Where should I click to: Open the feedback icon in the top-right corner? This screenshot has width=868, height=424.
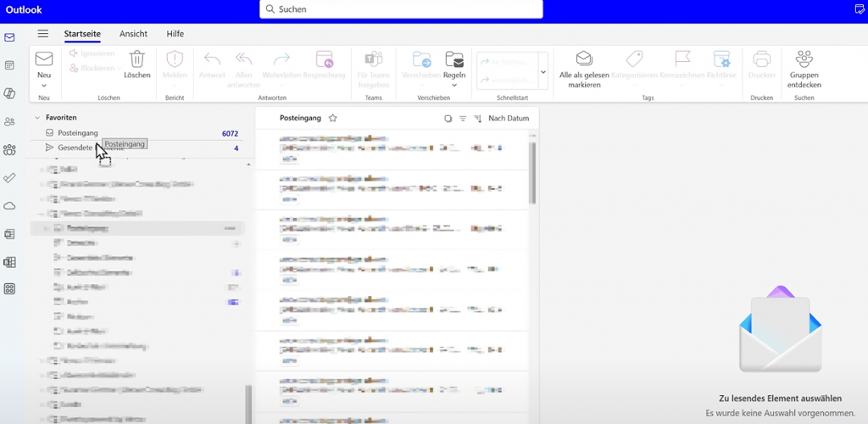[860, 8]
